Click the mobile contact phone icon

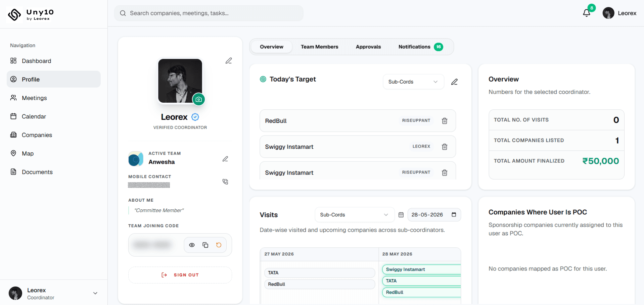[225, 182]
